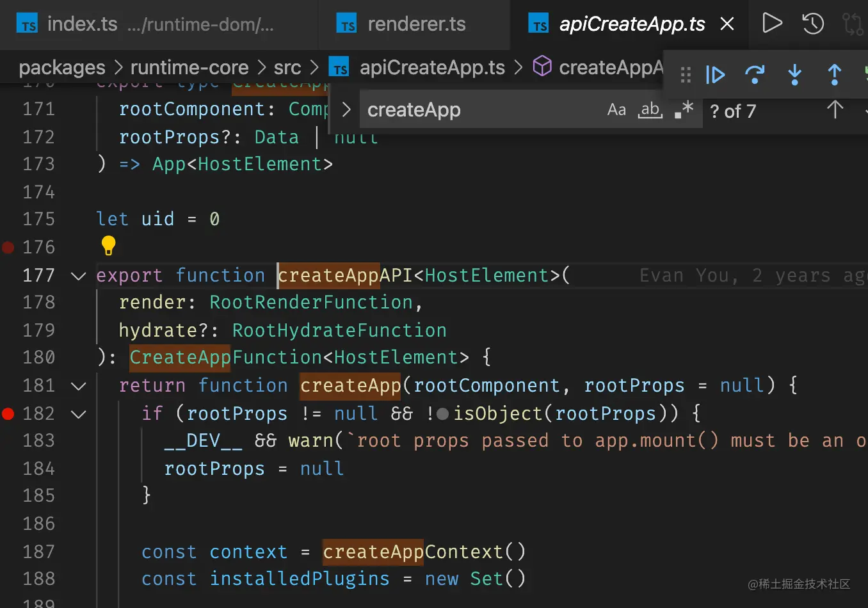868x608 pixels.
Task: Click createAppContext on line 187
Action: pyautogui.click(x=413, y=552)
